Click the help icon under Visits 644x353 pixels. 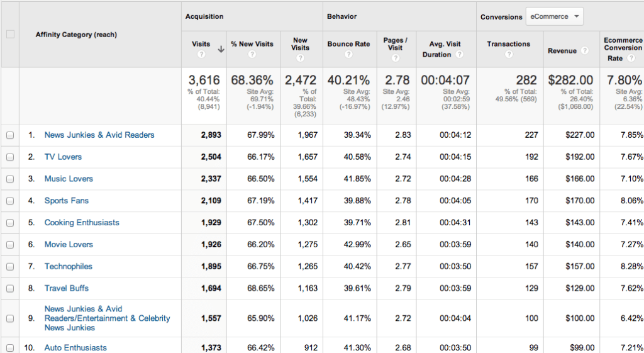[x=201, y=55]
